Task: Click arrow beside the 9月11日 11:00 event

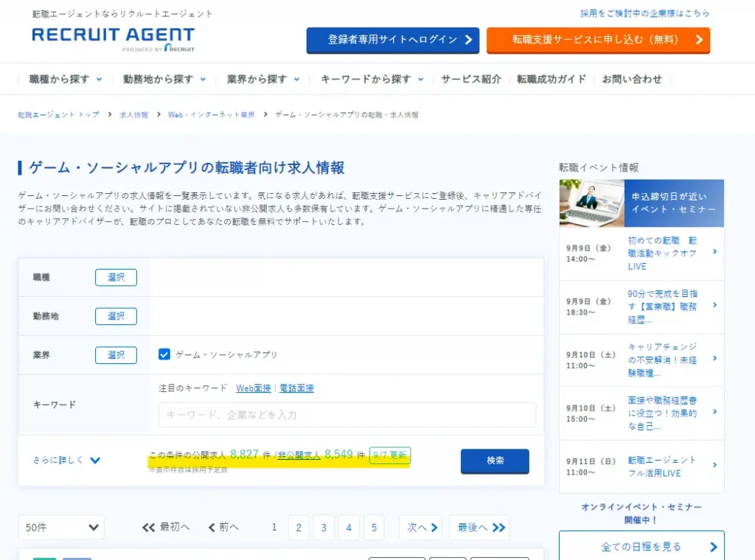Action: point(714,465)
